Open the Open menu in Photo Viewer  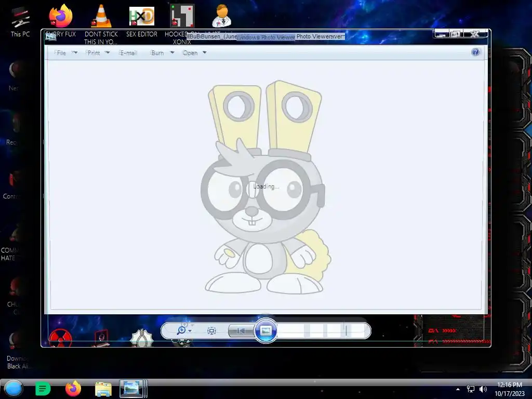tap(190, 53)
